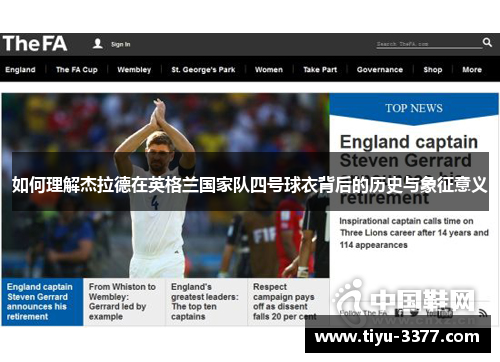Open the Governance menu item
Screen dimensions: 500x362
(x=380, y=70)
